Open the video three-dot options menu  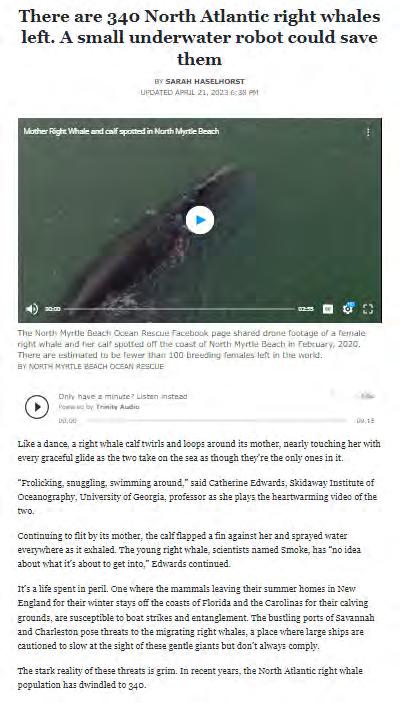click(x=368, y=132)
